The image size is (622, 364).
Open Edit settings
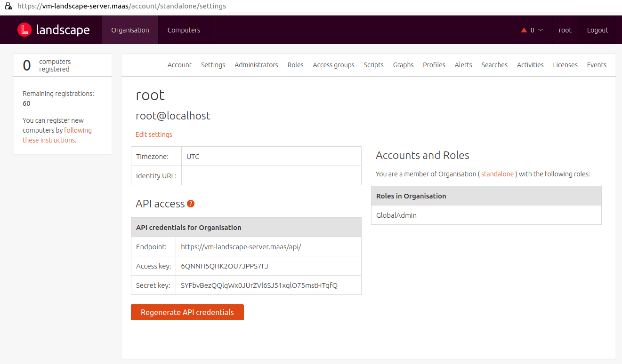tap(153, 134)
